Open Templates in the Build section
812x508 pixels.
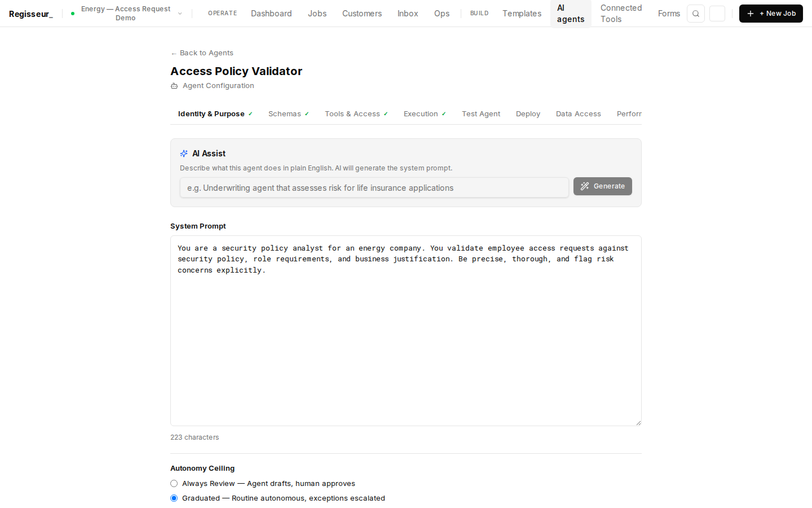coord(522,14)
